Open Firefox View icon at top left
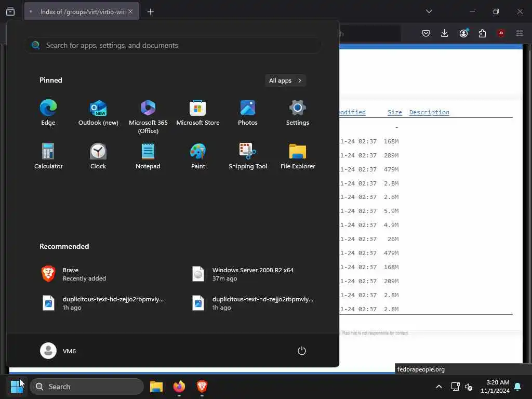532x399 pixels. [x=10, y=11]
